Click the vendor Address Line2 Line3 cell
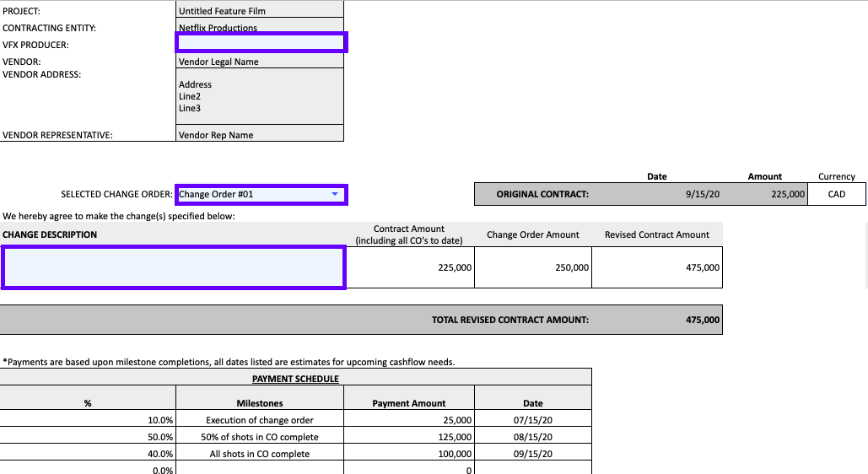Viewport: 868px width, 474px height. point(260,96)
